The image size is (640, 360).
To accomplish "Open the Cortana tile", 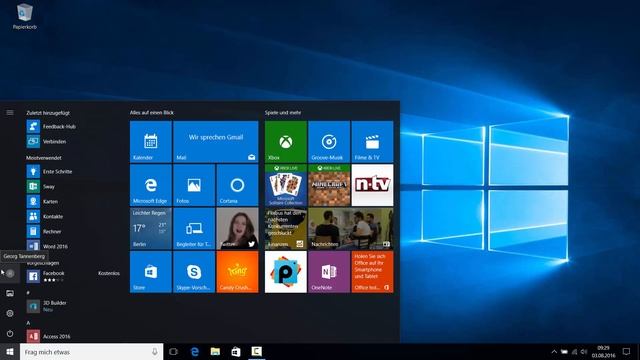I will (x=237, y=185).
